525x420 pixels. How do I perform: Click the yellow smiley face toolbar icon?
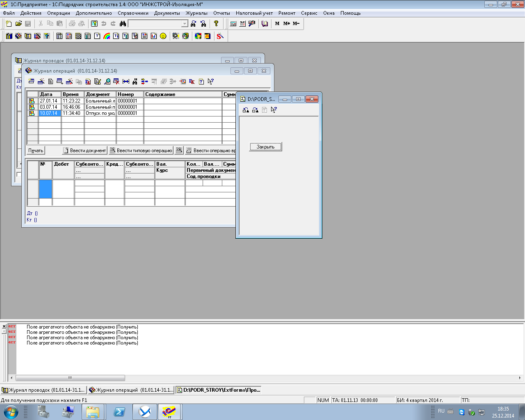163,36
